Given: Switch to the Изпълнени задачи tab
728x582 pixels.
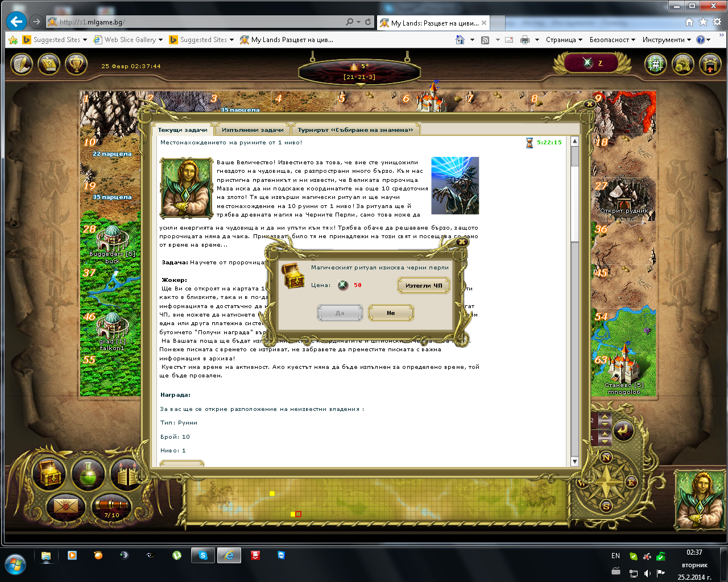Looking at the screenshot, I should [x=253, y=130].
